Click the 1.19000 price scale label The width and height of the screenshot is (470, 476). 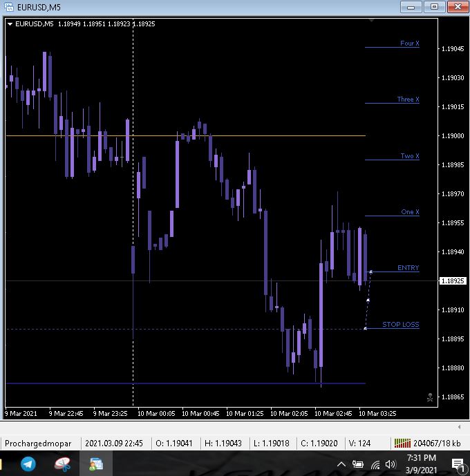coord(453,135)
